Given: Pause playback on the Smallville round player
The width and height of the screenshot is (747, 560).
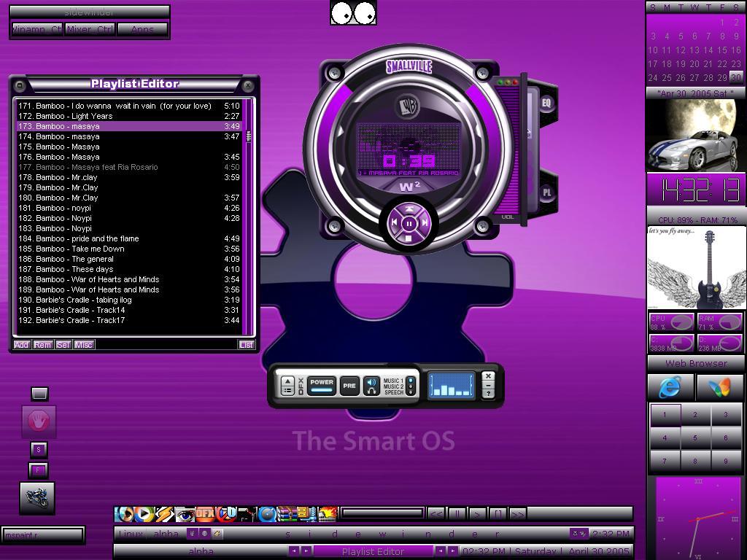Looking at the screenshot, I should coord(409,223).
